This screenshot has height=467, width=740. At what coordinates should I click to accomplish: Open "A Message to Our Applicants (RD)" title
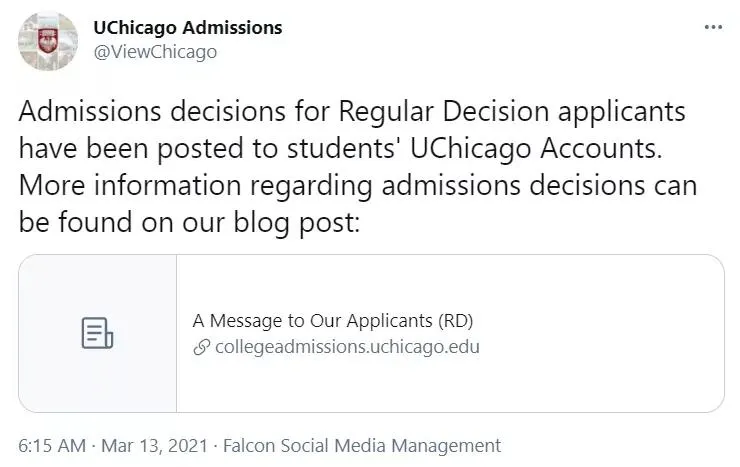[331, 321]
